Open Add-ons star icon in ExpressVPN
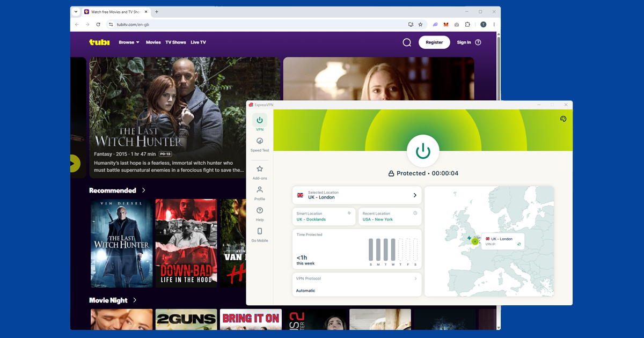 [x=260, y=168]
